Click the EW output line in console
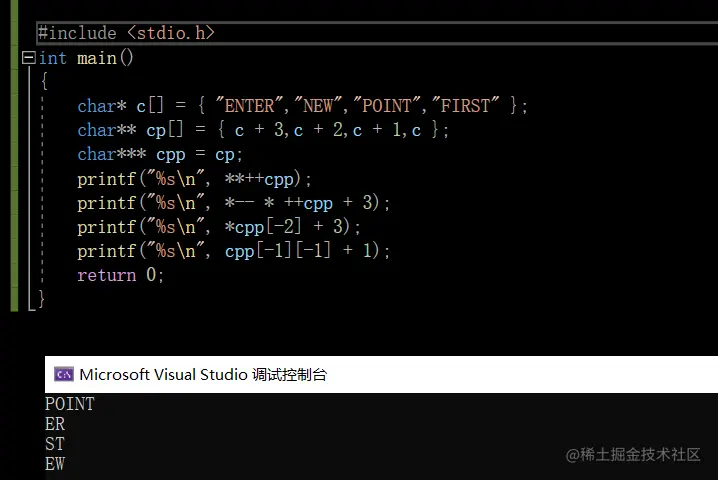Image resolution: width=718 pixels, height=480 pixels. tap(55, 464)
